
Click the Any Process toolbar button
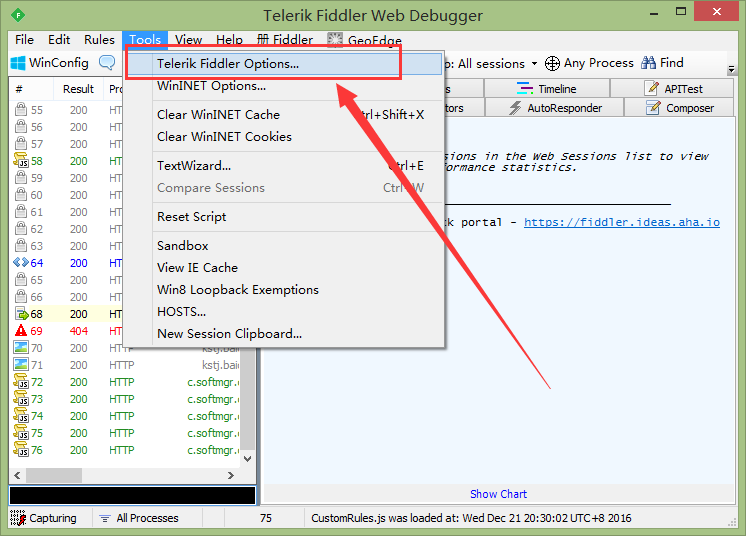pos(589,63)
